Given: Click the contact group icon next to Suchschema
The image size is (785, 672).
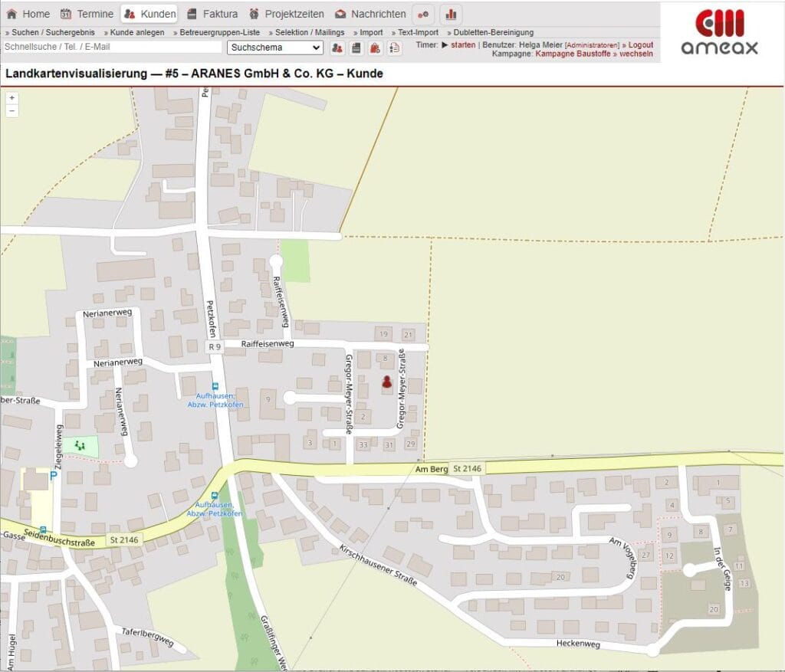Looking at the screenshot, I should pyautogui.click(x=338, y=48).
